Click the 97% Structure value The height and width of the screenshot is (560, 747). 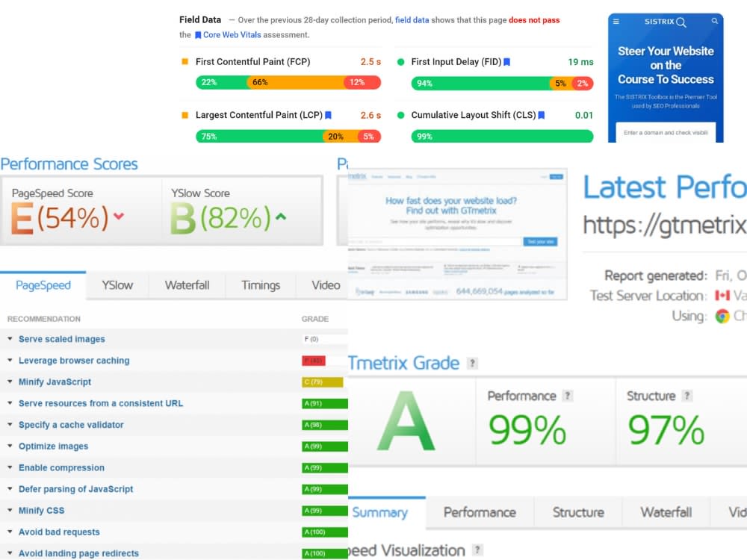[666, 429]
